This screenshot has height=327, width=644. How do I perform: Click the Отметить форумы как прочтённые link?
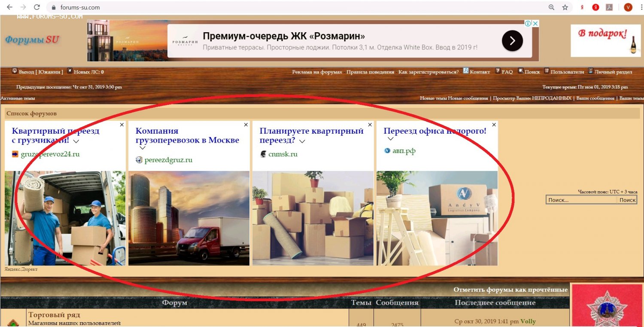(x=510, y=290)
